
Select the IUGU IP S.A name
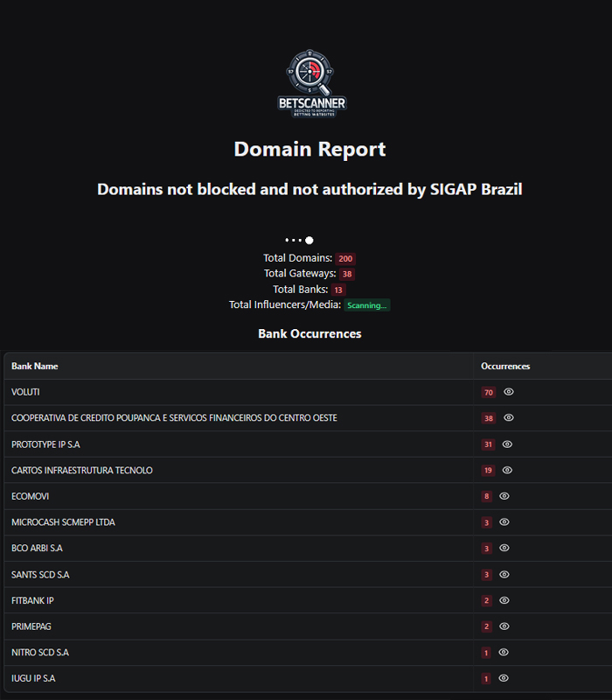[x=33, y=679]
